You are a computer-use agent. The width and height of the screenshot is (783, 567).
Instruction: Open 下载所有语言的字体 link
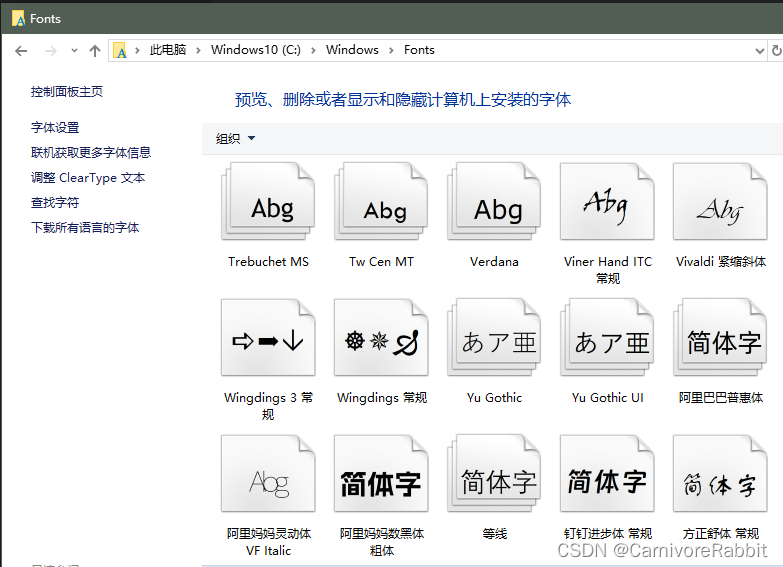click(85, 228)
